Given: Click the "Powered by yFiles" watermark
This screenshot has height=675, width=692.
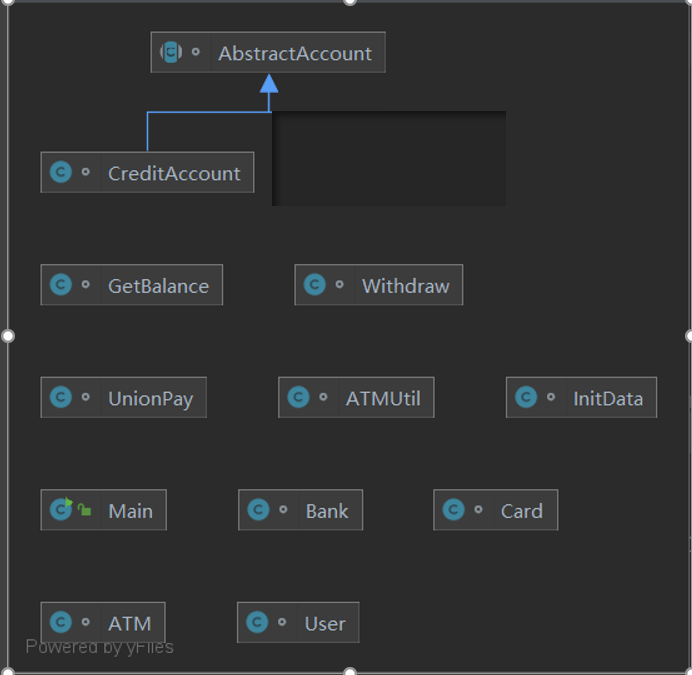Looking at the screenshot, I should tap(99, 647).
